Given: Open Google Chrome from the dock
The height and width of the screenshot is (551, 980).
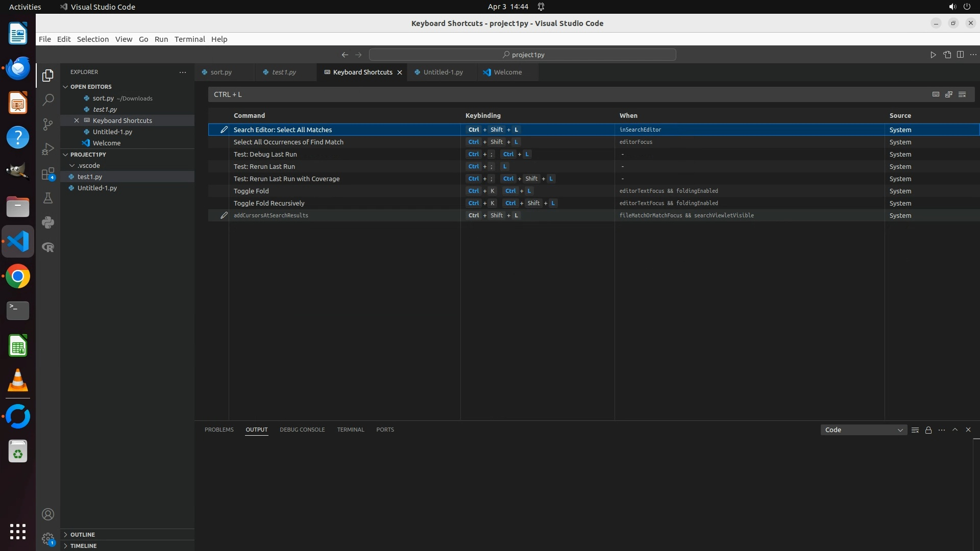Looking at the screenshot, I should (x=18, y=277).
